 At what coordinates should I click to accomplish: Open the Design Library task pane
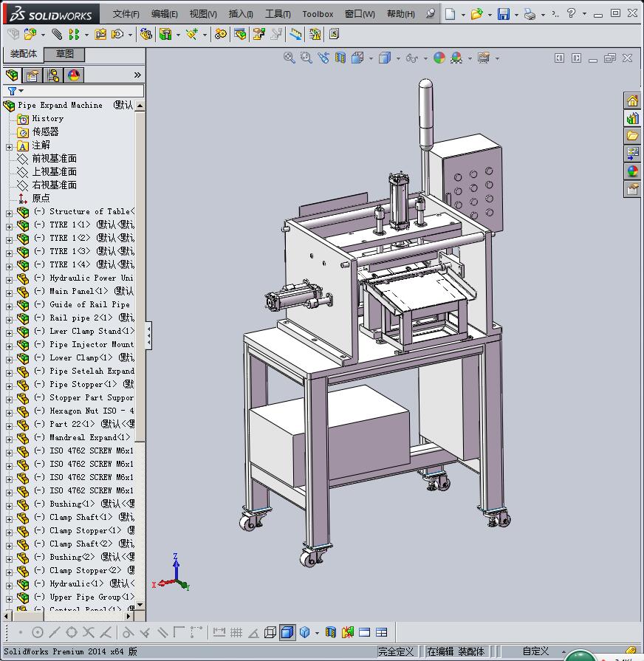[x=632, y=119]
